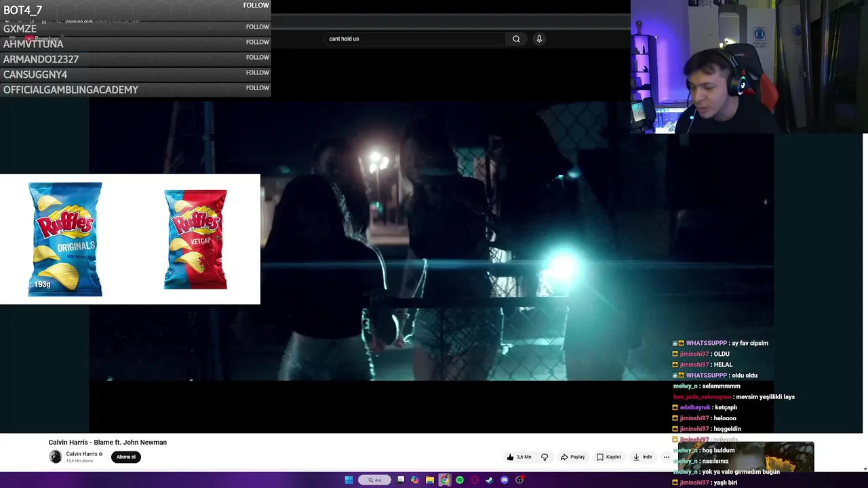Open Task View from the taskbar
Image resolution: width=868 pixels, height=488 pixels.
(401, 480)
